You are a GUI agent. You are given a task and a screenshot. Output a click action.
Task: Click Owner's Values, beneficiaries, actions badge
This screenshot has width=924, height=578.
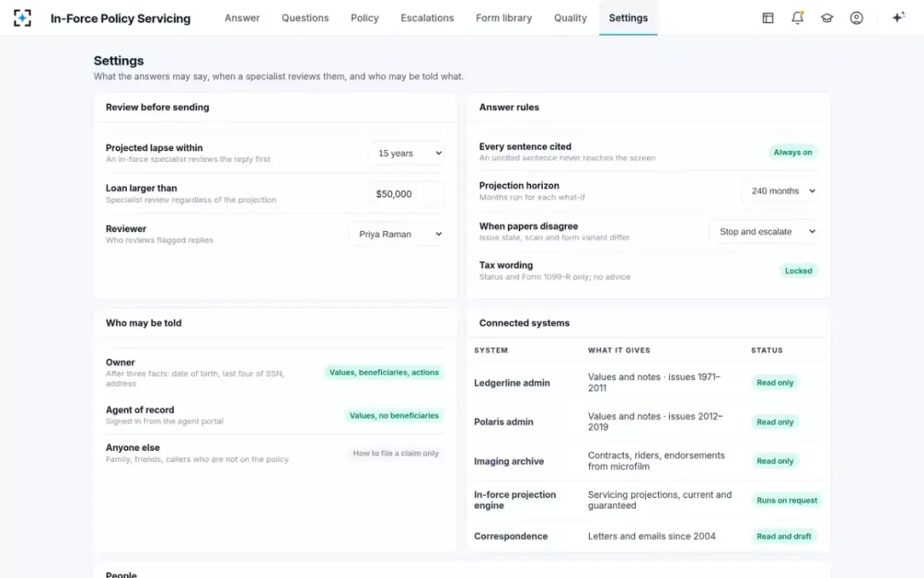[x=384, y=372]
